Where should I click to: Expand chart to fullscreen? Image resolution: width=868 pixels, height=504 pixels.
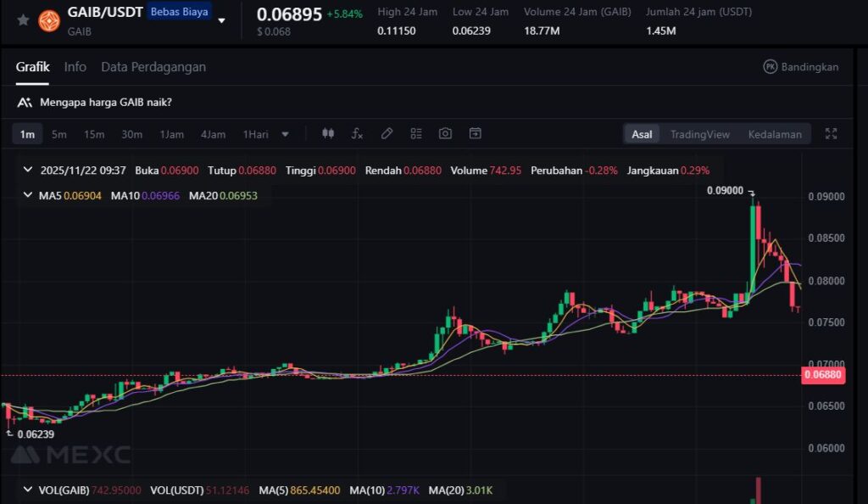pyautogui.click(x=831, y=134)
